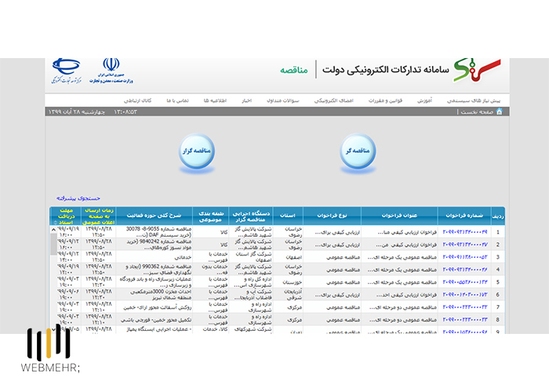Open the تماس با ما menu item

[177, 101]
